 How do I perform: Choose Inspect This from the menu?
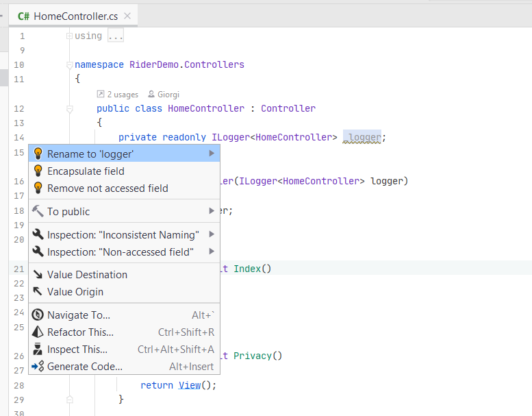[x=77, y=350]
